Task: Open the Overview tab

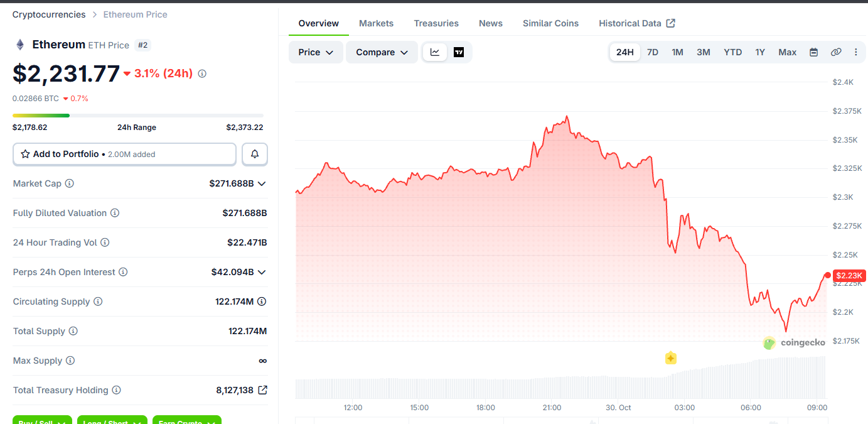Action: (319, 23)
